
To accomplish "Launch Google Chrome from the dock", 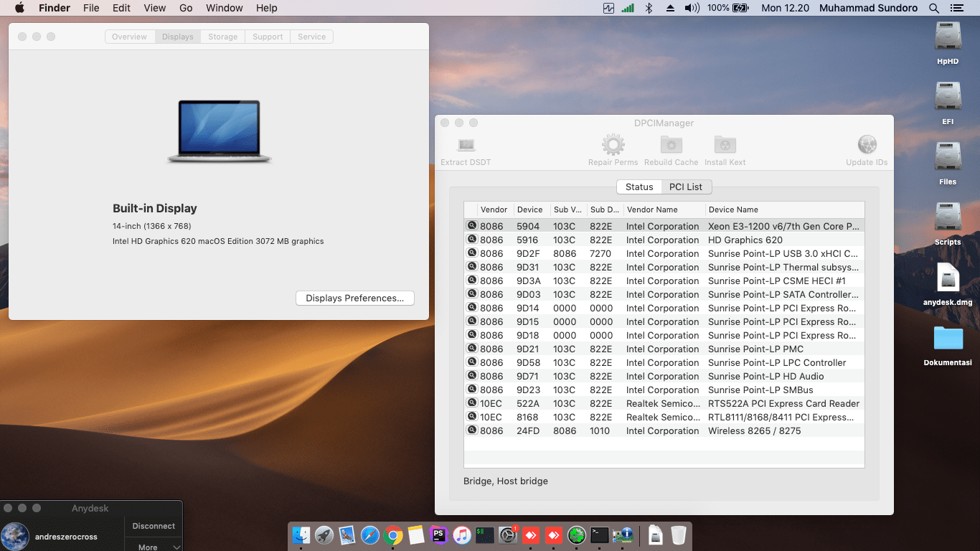I will pyautogui.click(x=392, y=534).
